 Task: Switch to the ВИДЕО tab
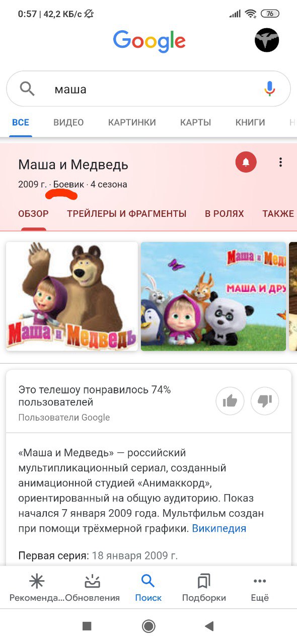68,122
